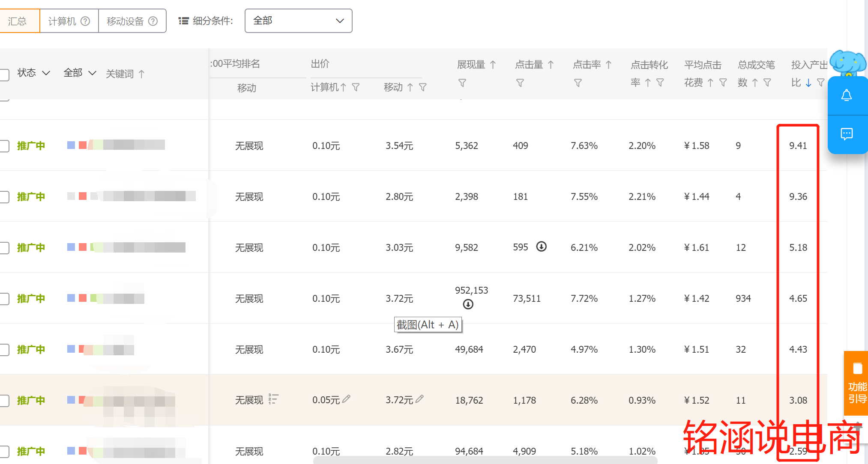Sort 点击率 column arrow
Image resolution: width=868 pixels, height=464 pixels.
pos(609,65)
